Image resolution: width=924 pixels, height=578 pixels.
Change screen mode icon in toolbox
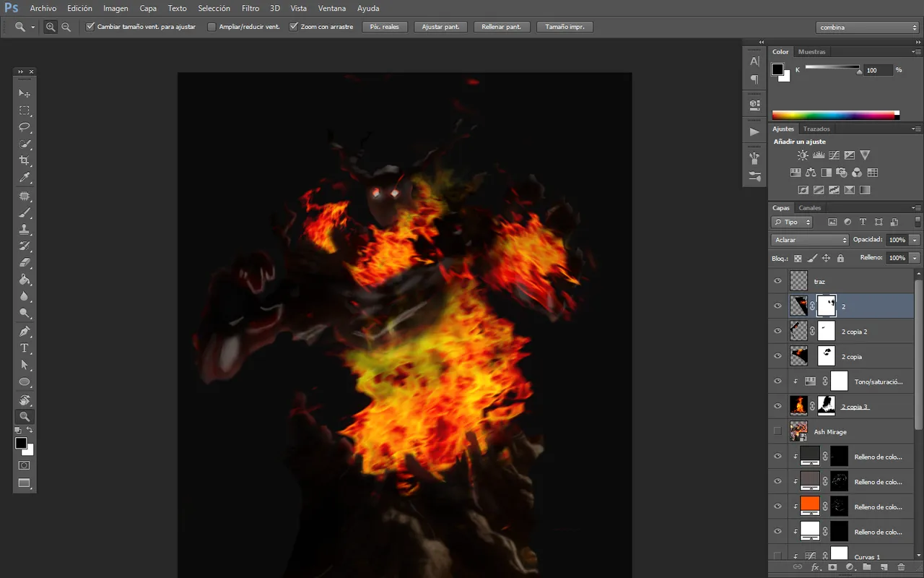pyautogui.click(x=25, y=483)
